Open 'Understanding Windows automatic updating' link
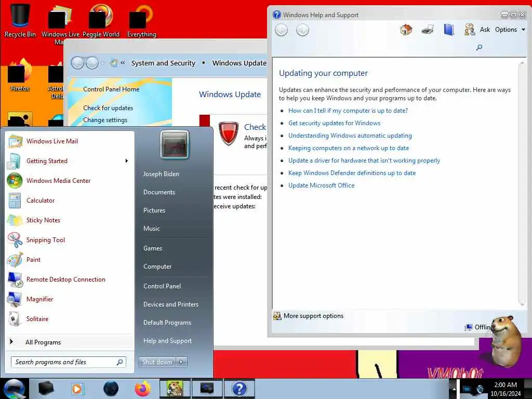Image resolution: width=532 pixels, height=399 pixels. (350, 136)
